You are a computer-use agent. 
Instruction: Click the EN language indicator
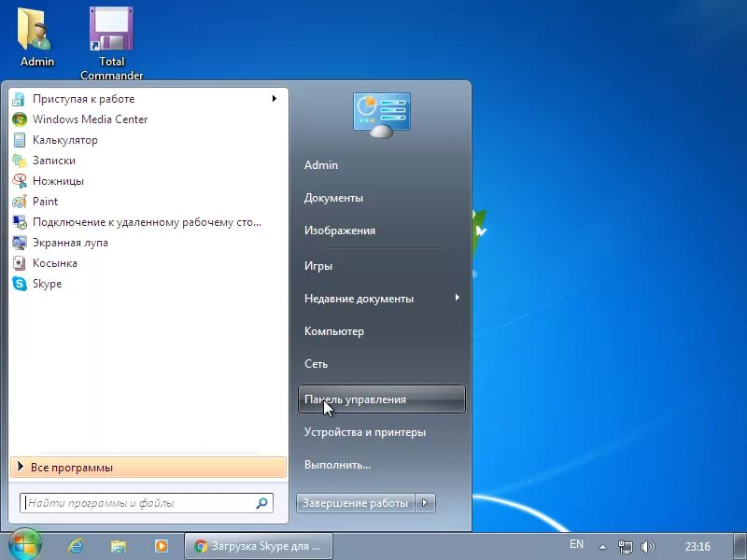coord(576,544)
